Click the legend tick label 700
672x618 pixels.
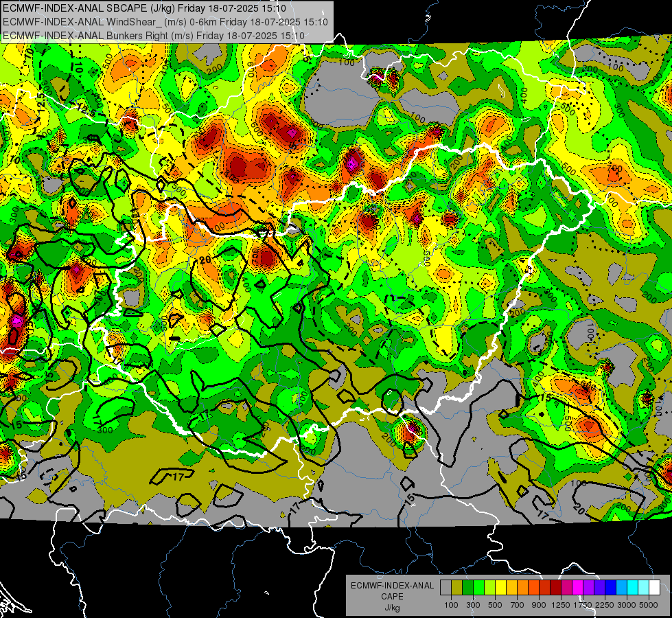point(518,605)
